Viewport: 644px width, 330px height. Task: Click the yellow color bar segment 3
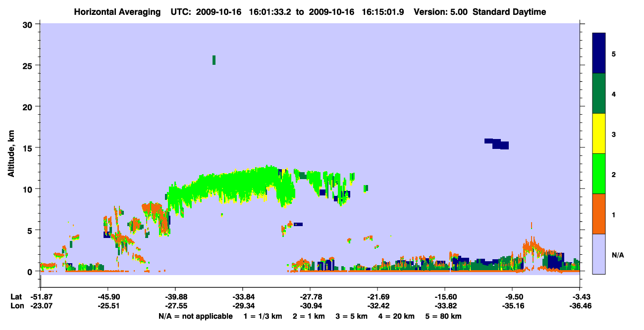click(599, 134)
